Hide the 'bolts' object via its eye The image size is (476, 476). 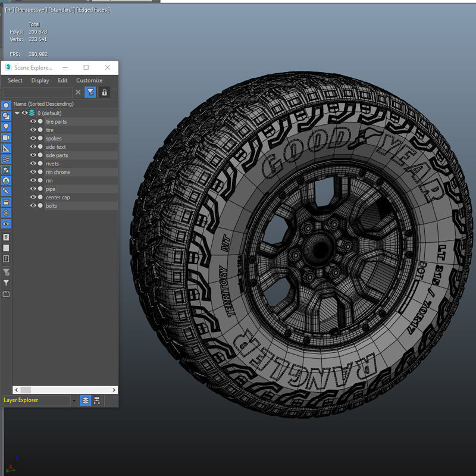click(x=33, y=205)
